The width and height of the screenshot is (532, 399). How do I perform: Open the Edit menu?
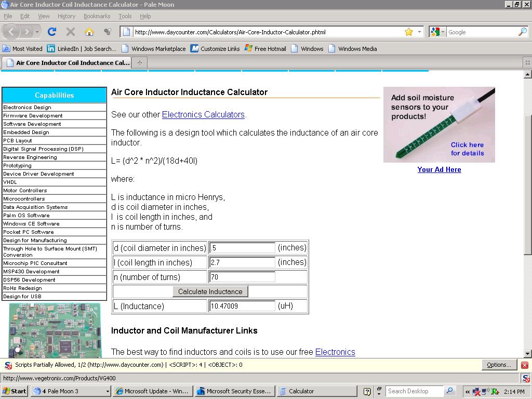[x=25, y=16]
